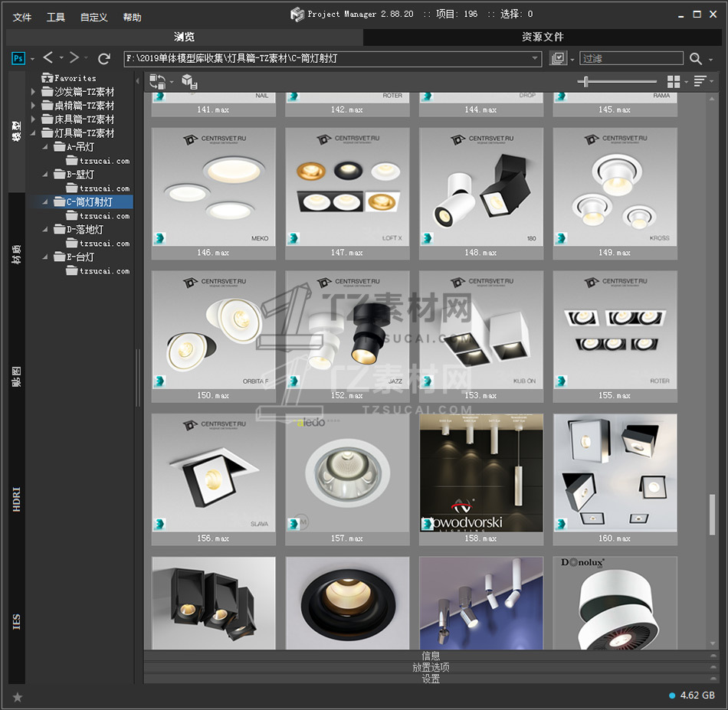Image resolution: width=728 pixels, height=710 pixels.
Task: Toggle the filter checklist button
Action: (x=558, y=58)
